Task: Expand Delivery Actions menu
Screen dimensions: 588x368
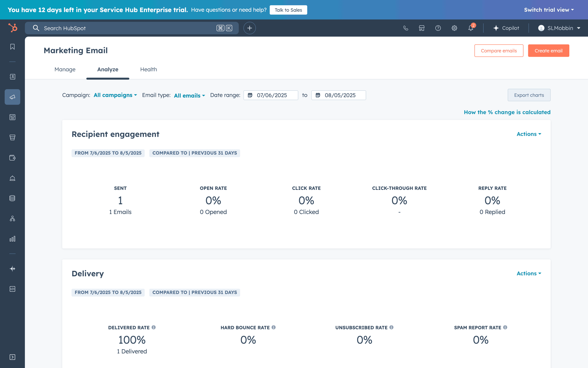Action: point(529,273)
